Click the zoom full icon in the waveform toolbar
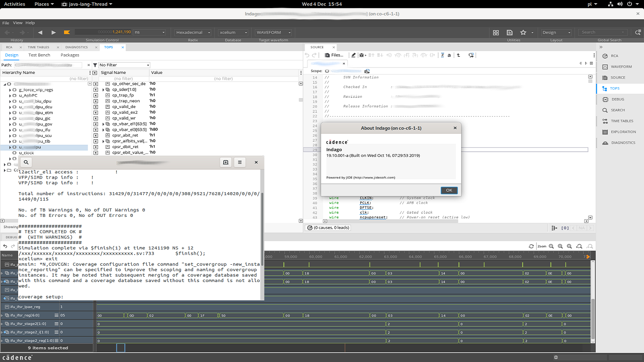This screenshot has height=362, width=644. [x=569, y=246]
